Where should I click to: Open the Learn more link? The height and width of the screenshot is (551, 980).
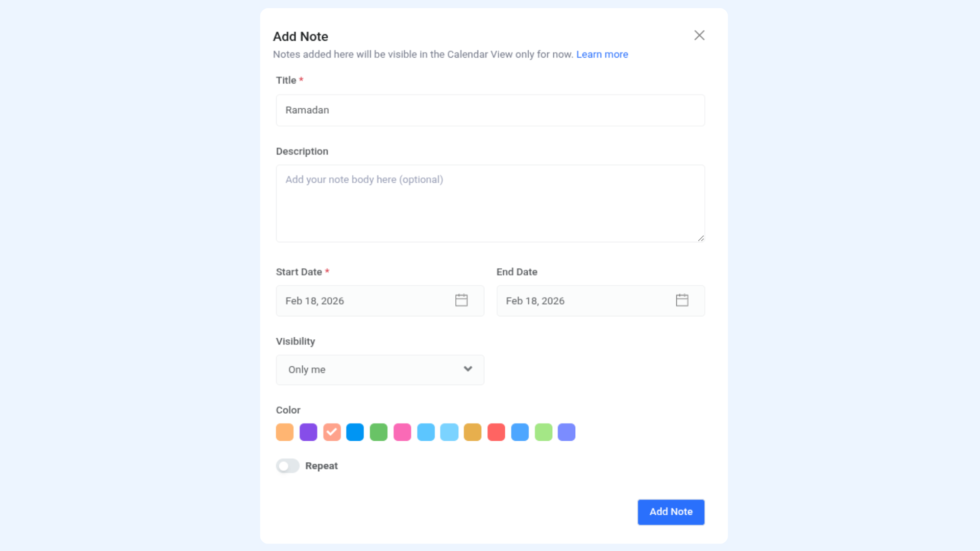[602, 54]
